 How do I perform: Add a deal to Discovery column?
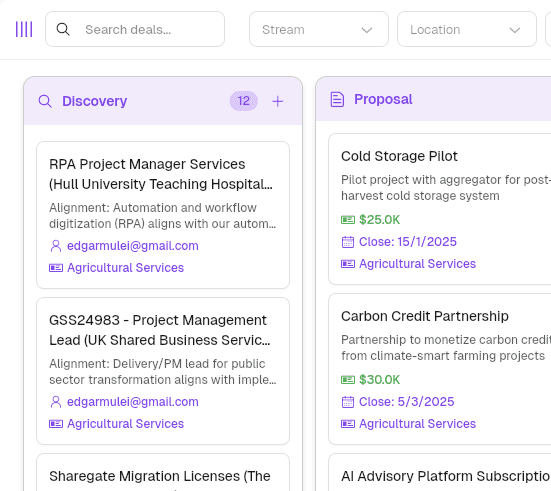278,101
